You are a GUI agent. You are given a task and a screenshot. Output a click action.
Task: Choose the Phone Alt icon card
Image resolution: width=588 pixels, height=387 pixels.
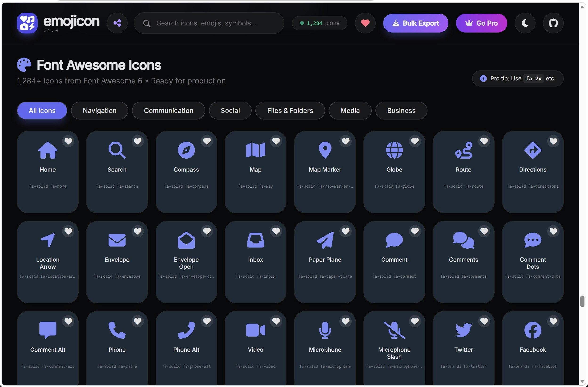pos(186,348)
